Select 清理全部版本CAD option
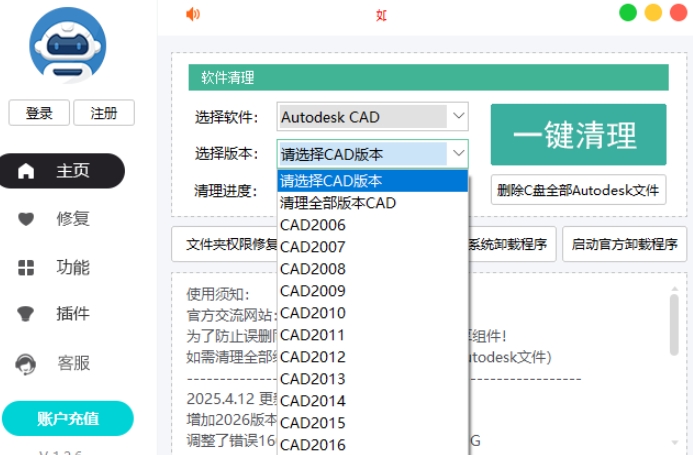Viewport: 693px width, 455px height. pos(373,203)
